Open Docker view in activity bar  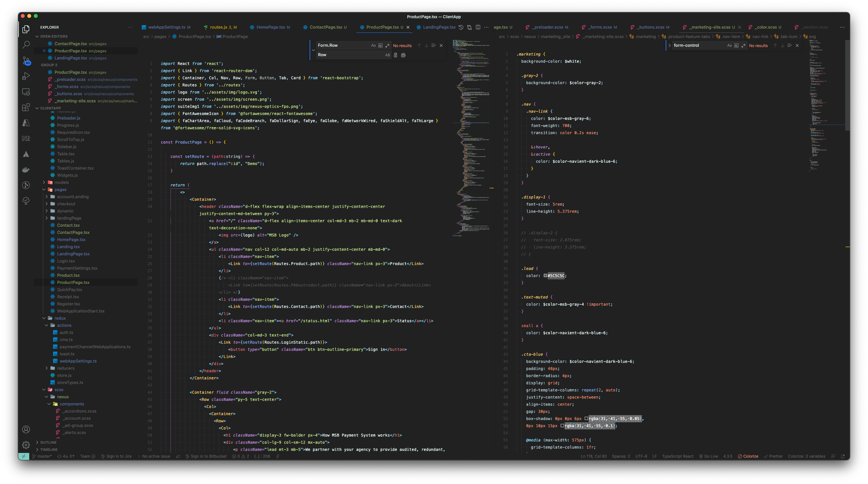tap(26, 170)
